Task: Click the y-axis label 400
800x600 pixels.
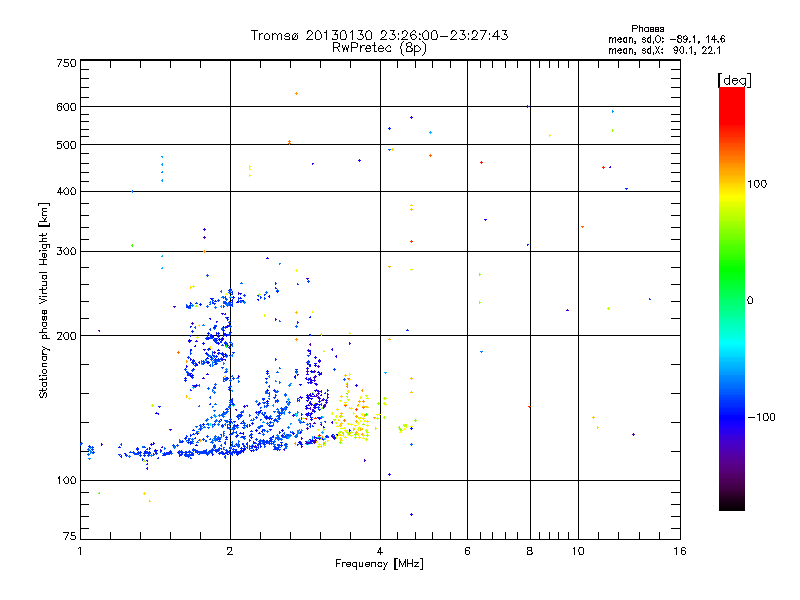Action: 66,191
